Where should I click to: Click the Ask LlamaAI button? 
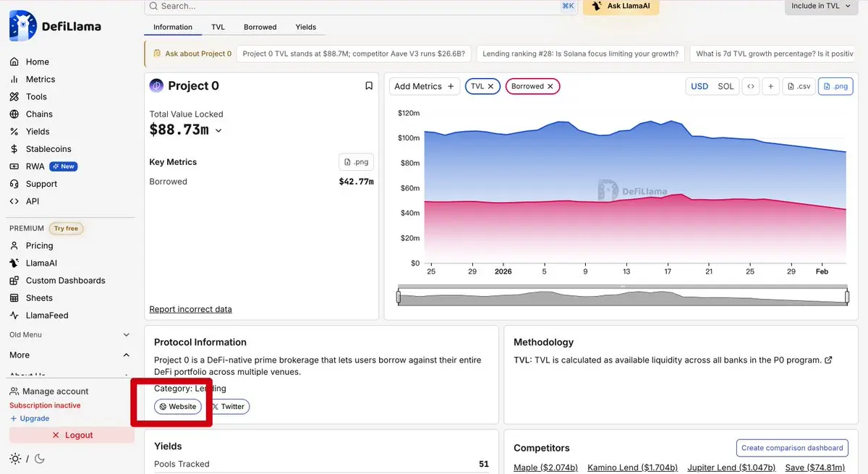(621, 6)
